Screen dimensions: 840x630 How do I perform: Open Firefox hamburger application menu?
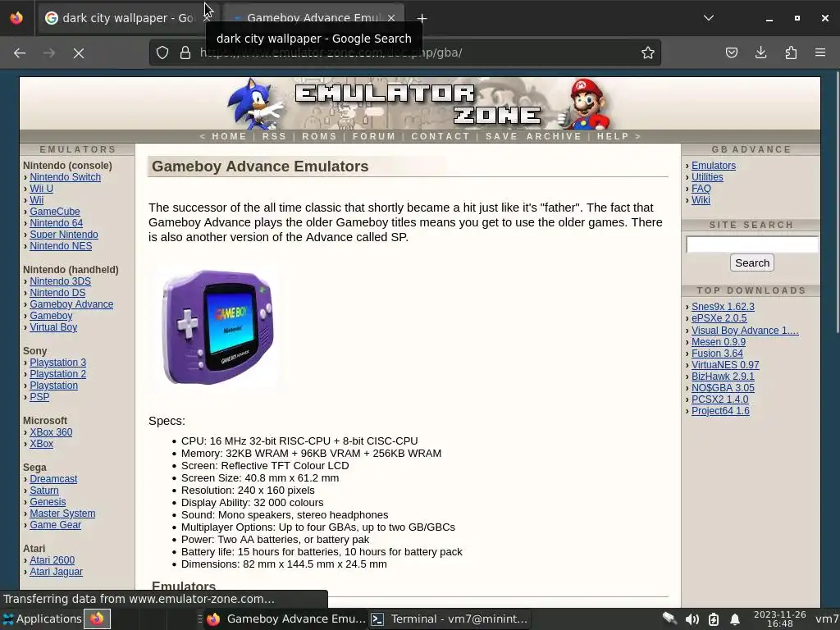(x=820, y=52)
